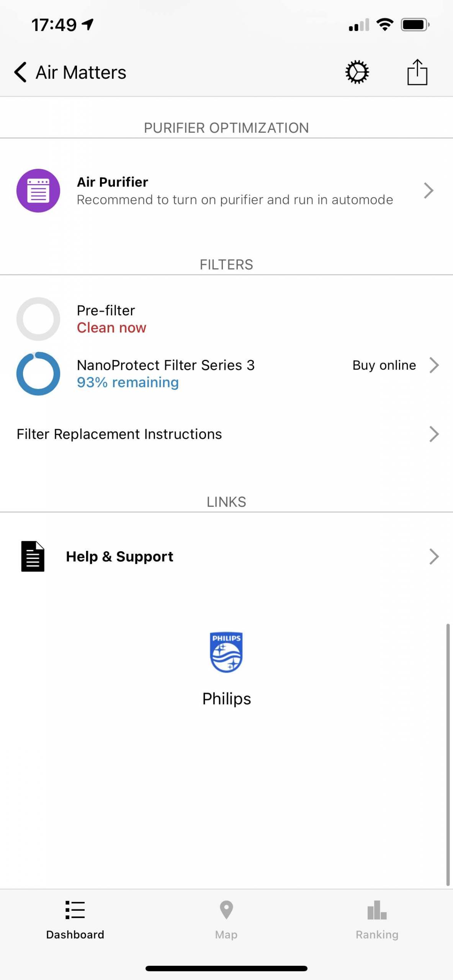Viewport: 453px width, 980px height.
Task: Expand Air Purifier recommendation chevron
Action: (429, 191)
